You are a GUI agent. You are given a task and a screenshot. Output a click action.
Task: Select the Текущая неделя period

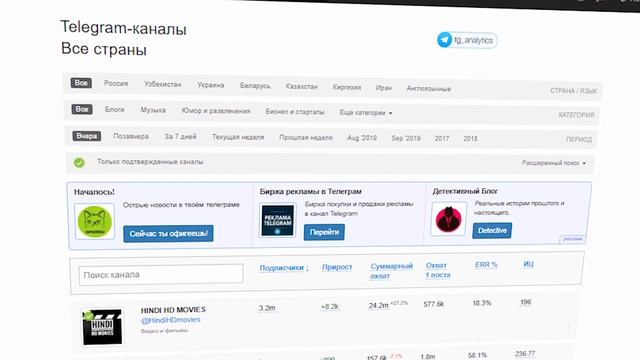click(x=238, y=137)
